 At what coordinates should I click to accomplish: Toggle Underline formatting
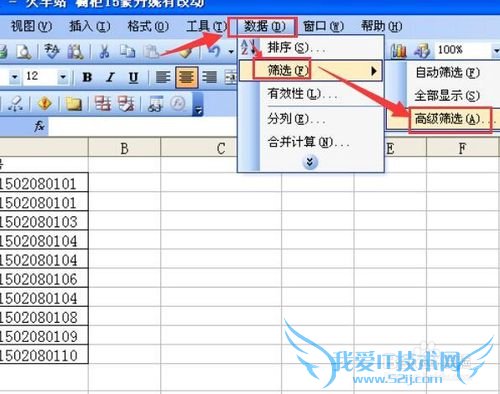[133, 77]
